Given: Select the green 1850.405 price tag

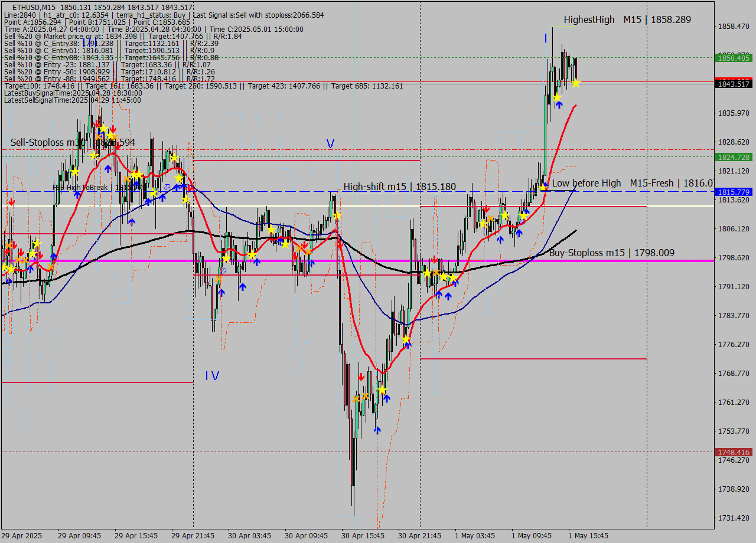Looking at the screenshot, I should (733, 58).
